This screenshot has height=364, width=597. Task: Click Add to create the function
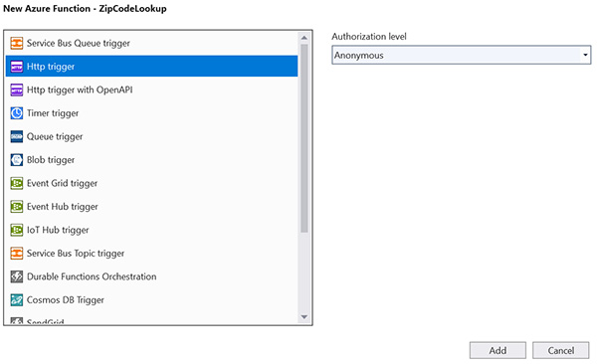click(x=497, y=350)
